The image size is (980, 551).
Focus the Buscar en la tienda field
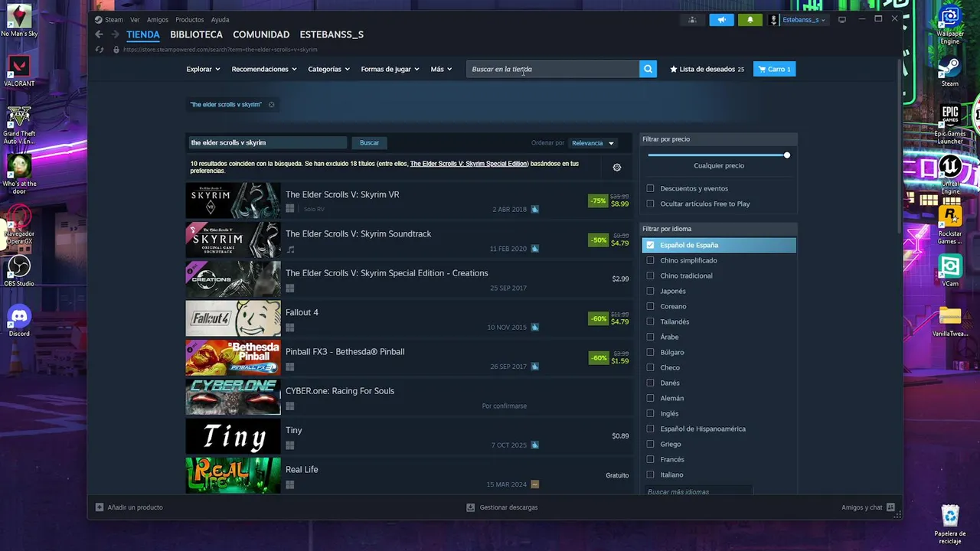tap(553, 69)
